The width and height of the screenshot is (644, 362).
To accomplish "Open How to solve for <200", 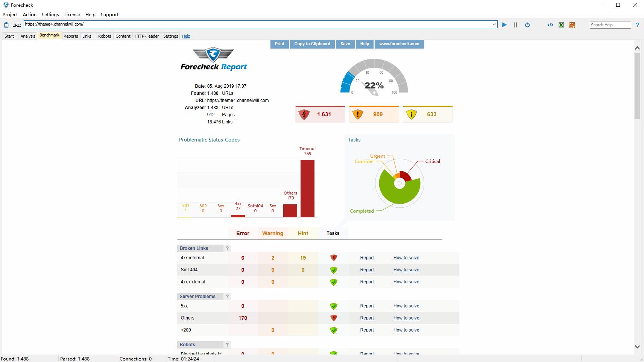I will 406,330.
